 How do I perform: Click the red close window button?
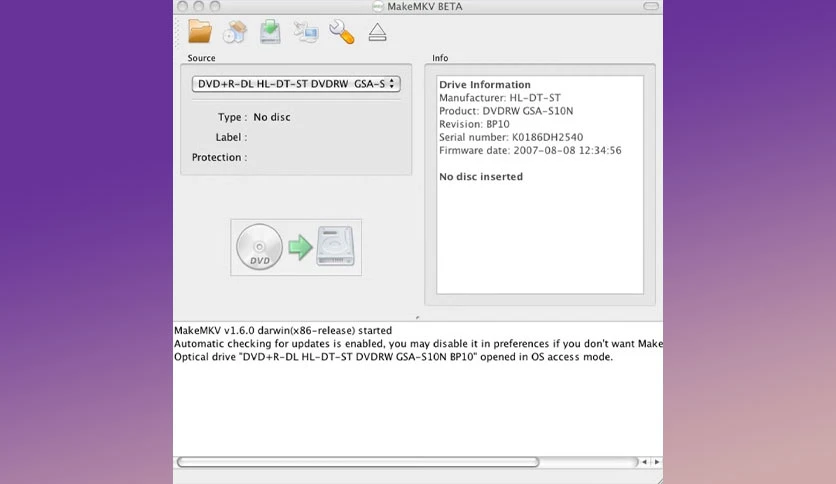(182, 6)
